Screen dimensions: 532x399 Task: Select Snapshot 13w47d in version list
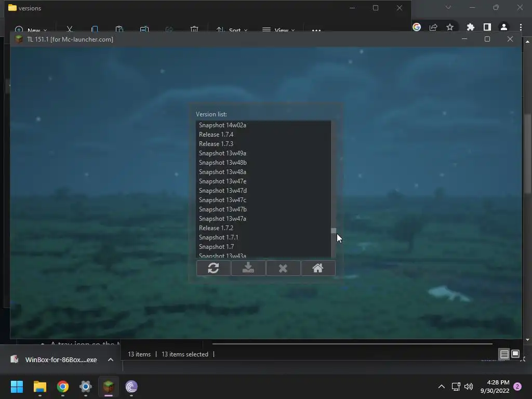coord(263,191)
